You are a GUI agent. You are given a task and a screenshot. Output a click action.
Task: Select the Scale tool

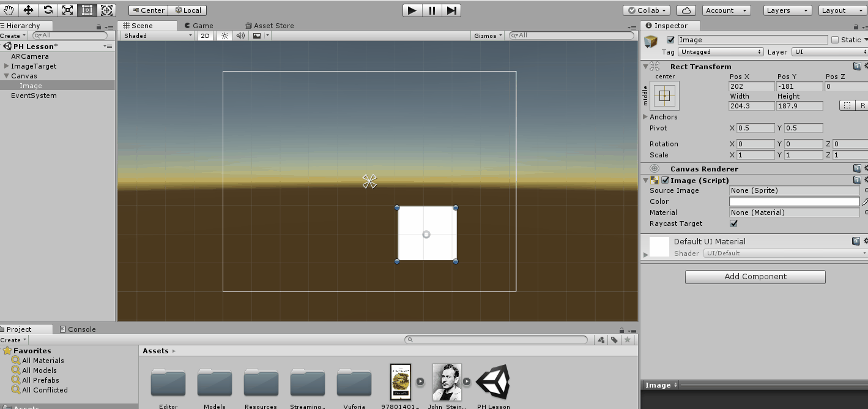click(67, 10)
